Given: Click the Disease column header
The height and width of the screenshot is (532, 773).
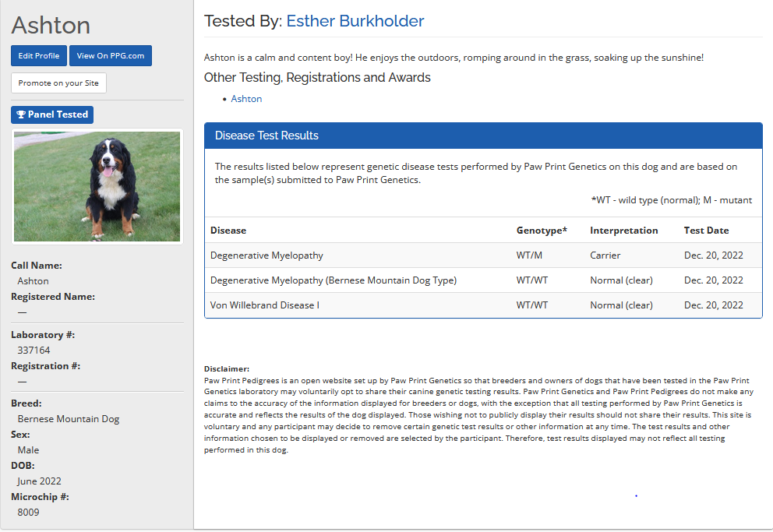Looking at the screenshot, I should [228, 231].
